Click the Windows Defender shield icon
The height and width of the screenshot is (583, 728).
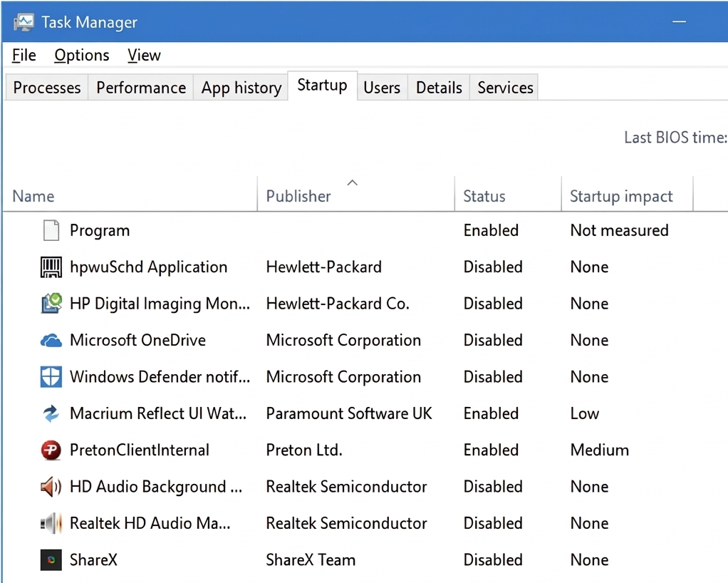(x=51, y=377)
